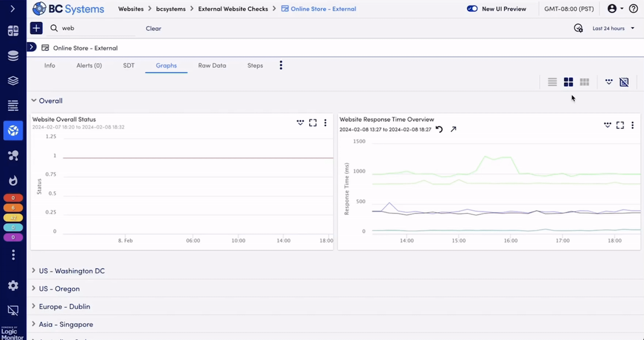
Task: Open kebab menu on Website Response Time Overview
Action: [633, 125]
